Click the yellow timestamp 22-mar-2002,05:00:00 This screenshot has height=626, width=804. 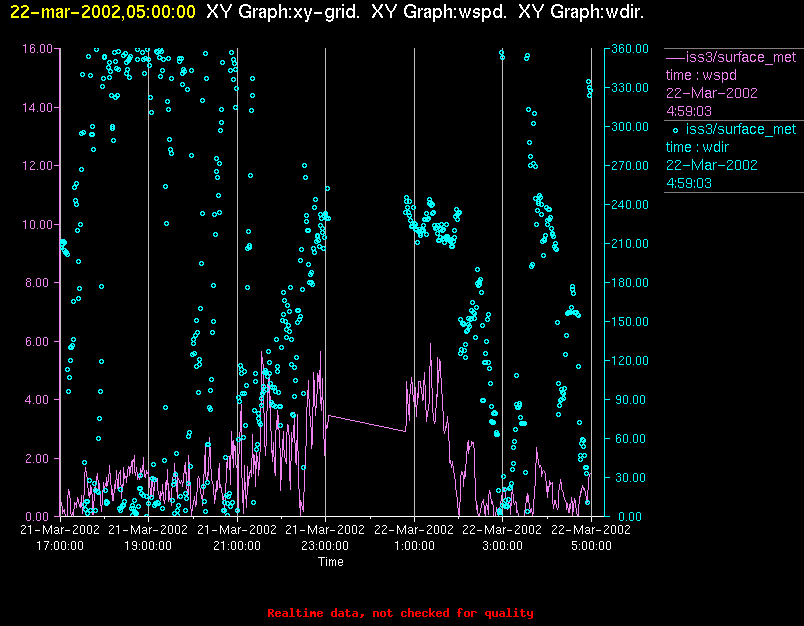[103, 12]
